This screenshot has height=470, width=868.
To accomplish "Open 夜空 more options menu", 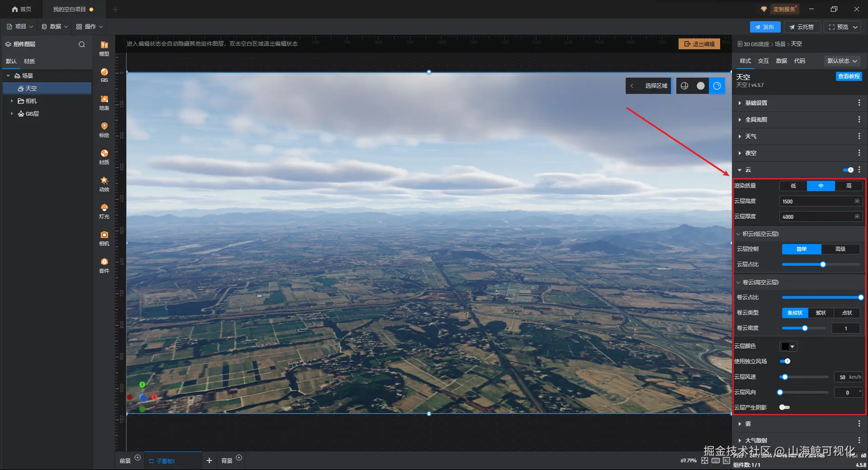I will point(859,153).
